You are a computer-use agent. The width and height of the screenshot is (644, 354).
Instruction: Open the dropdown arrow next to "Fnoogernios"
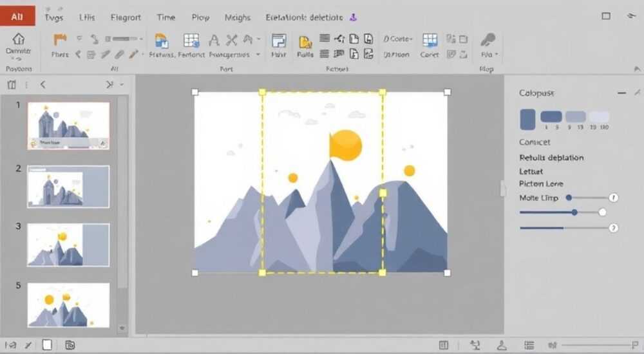258,54
